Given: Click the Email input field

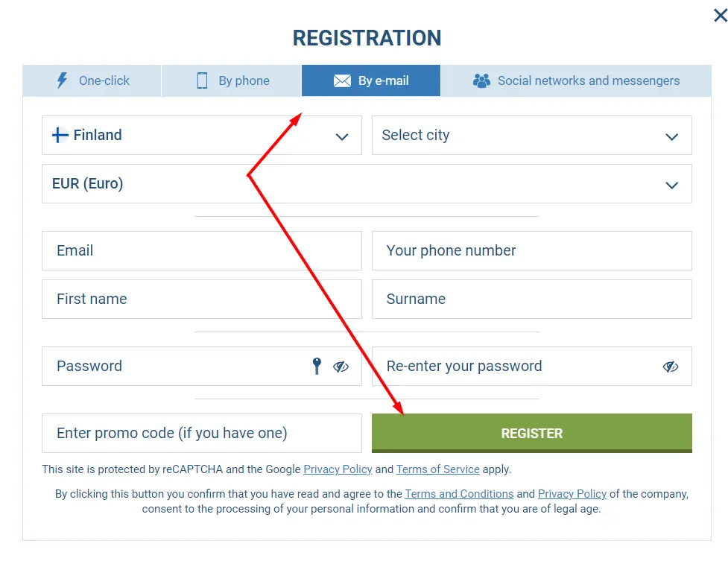Looking at the screenshot, I should point(201,250).
